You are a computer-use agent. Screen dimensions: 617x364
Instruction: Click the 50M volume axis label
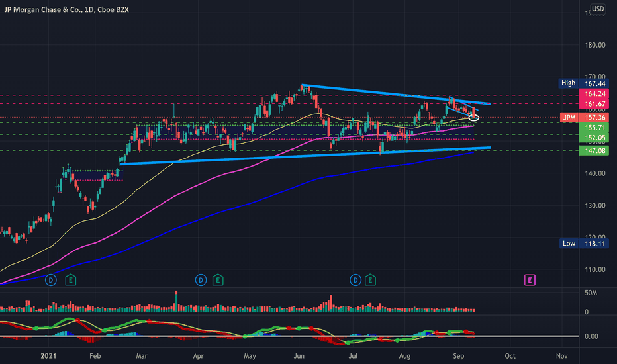[x=591, y=293]
